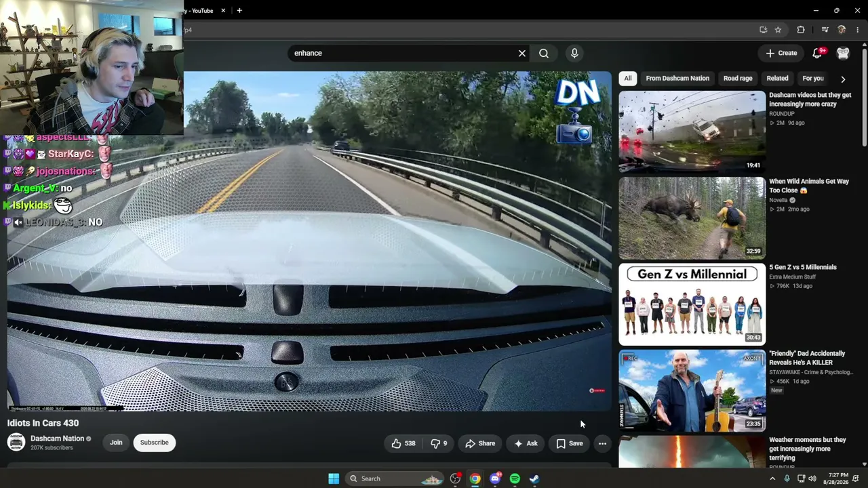The height and width of the screenshot is (488, 868).
Task: Open the Windows notification center icon
Action: tap(856, 479)
